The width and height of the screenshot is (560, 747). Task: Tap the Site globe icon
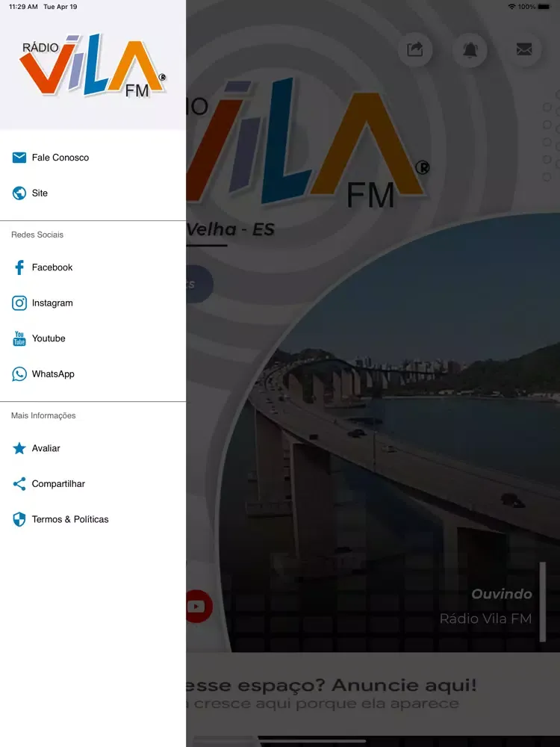pyautogui.click(x=19, y=193)
